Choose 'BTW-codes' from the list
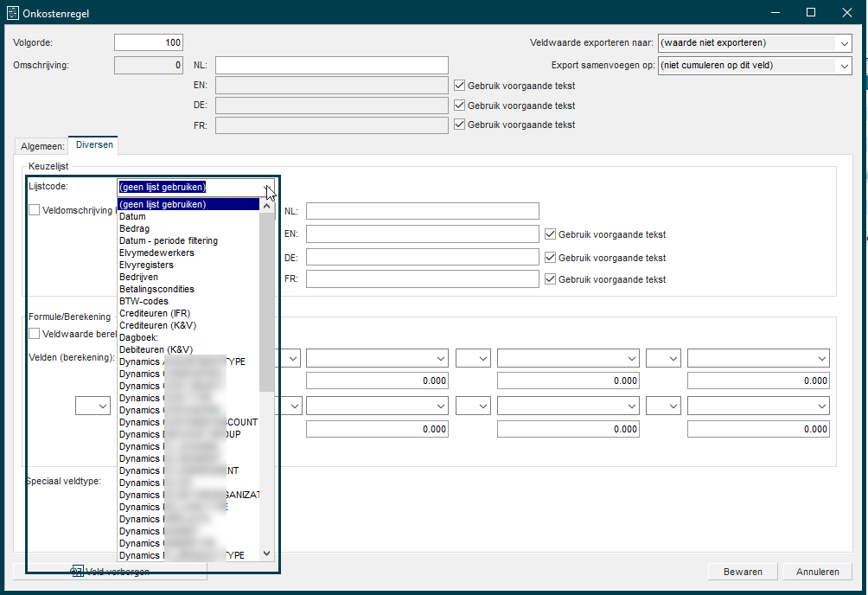Screen dimensions: 868x595 188,301
